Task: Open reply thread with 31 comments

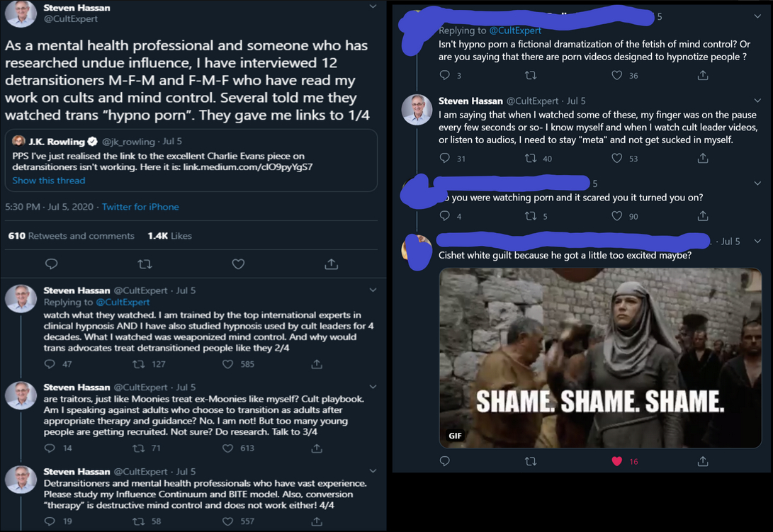Action: (445, 159)
